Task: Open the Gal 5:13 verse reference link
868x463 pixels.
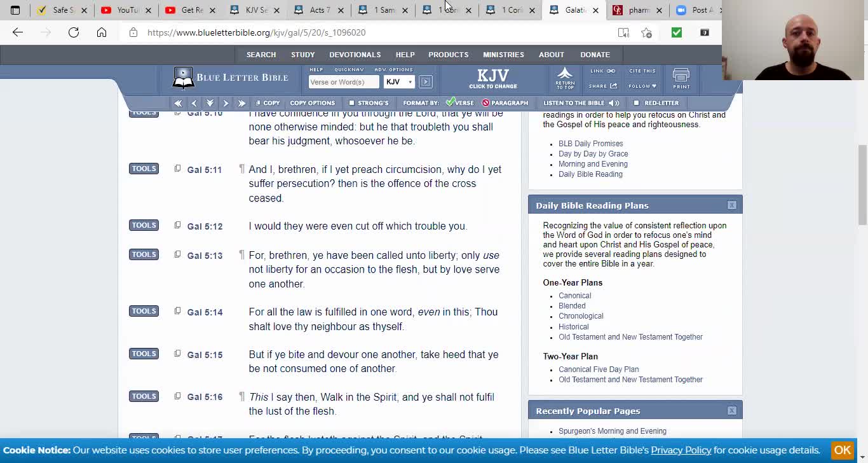Action: pos(205,256)
